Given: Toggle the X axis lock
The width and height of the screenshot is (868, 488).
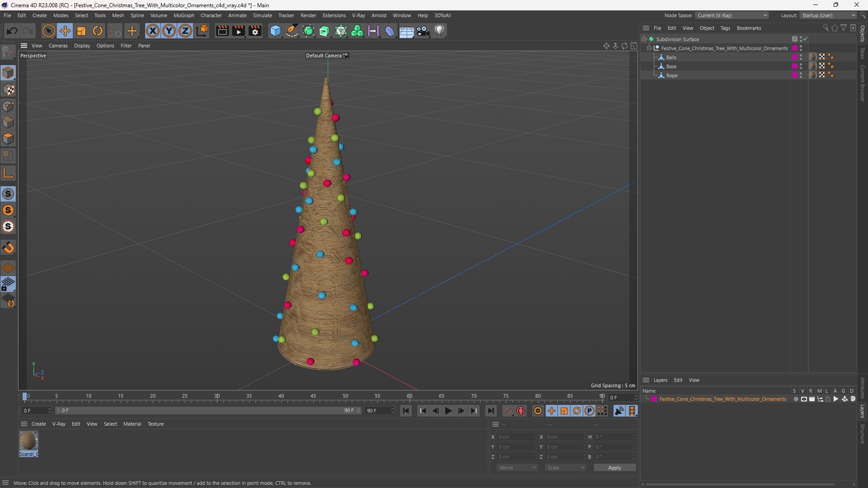Looking at the screenshot, I should 153,31.
